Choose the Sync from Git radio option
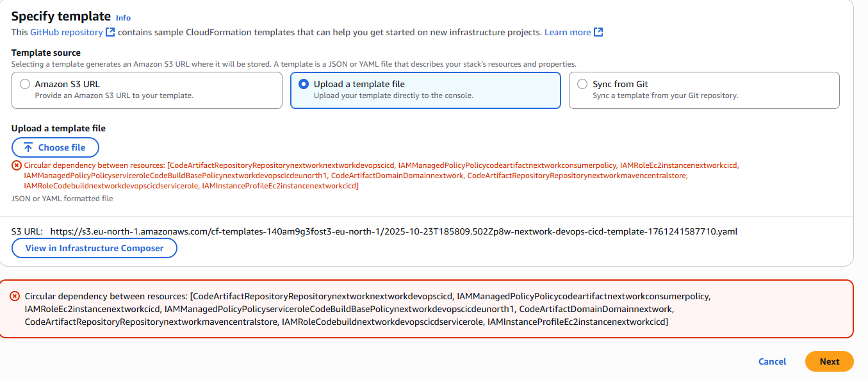This screenshot has height=380, width=868. coord(582,84)
